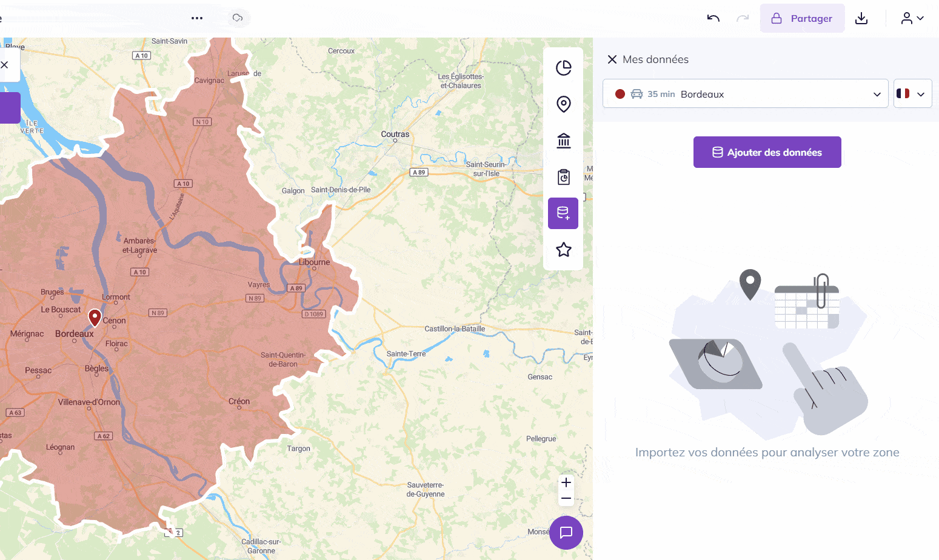Click the red Bordeaux location marker

tap(95, 316)
